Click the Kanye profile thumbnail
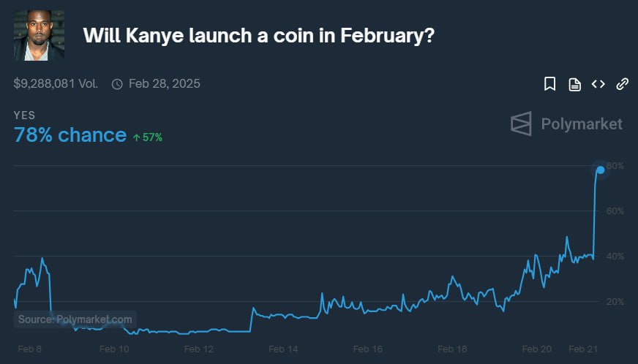 coord(39,35)
